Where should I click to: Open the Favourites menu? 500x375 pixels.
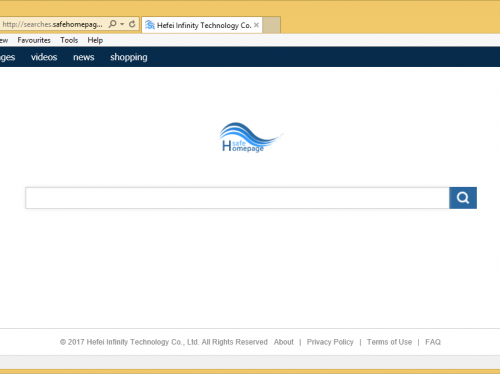pyautogui.click(x=34, y=40)
